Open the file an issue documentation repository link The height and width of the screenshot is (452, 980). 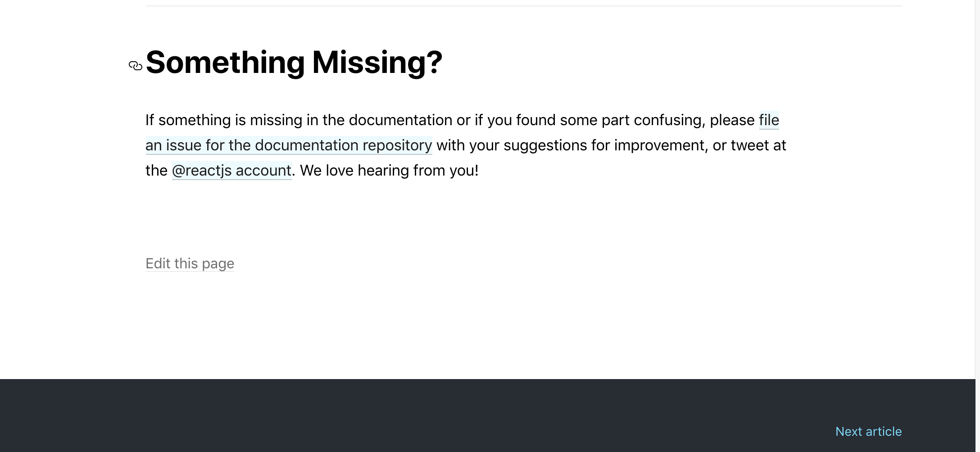(288, 145)
